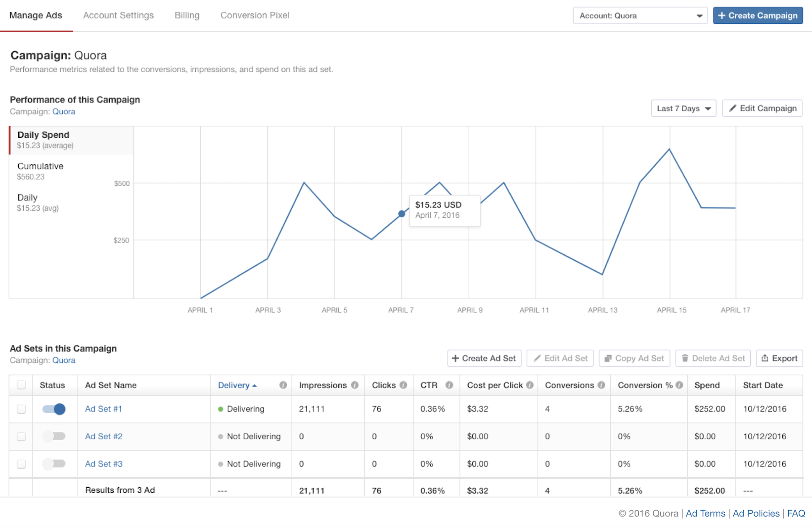Click the Copy Ad Set button

pyautogui.click(x=634, y=358)
